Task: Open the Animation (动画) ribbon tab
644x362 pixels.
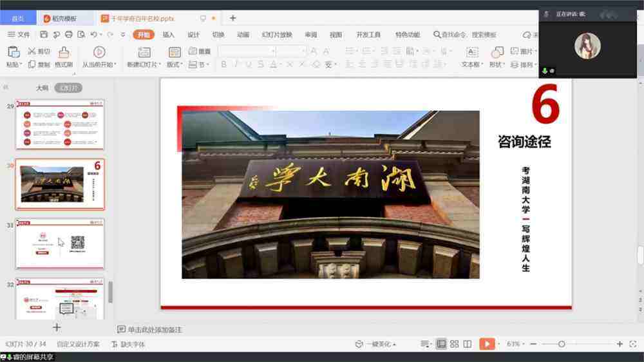Action: [x=243, y=35]
